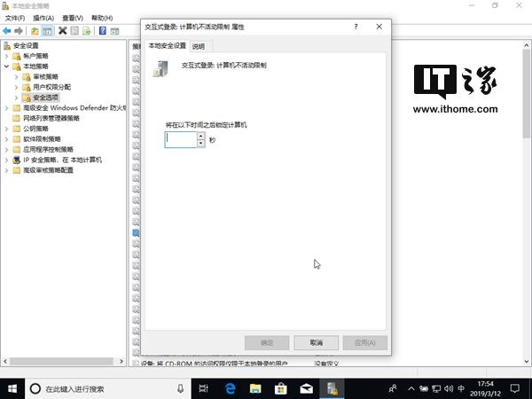The height and width of the screenshot is (399, 532).
Task: Click the right vertical scrollbar thumb
Action: click(526, 93)
